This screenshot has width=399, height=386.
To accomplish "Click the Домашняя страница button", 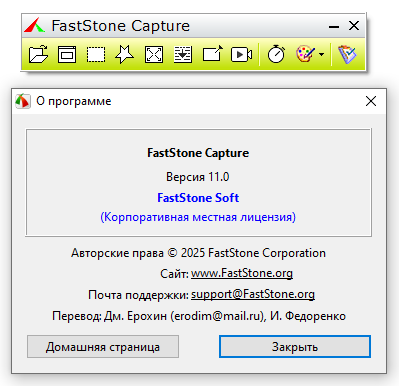I will (103, 347).
